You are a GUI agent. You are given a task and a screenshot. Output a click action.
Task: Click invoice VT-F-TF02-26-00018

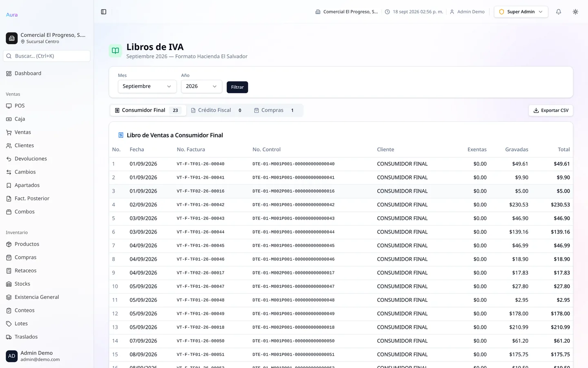pyautogui.click(x=200, y=328)
